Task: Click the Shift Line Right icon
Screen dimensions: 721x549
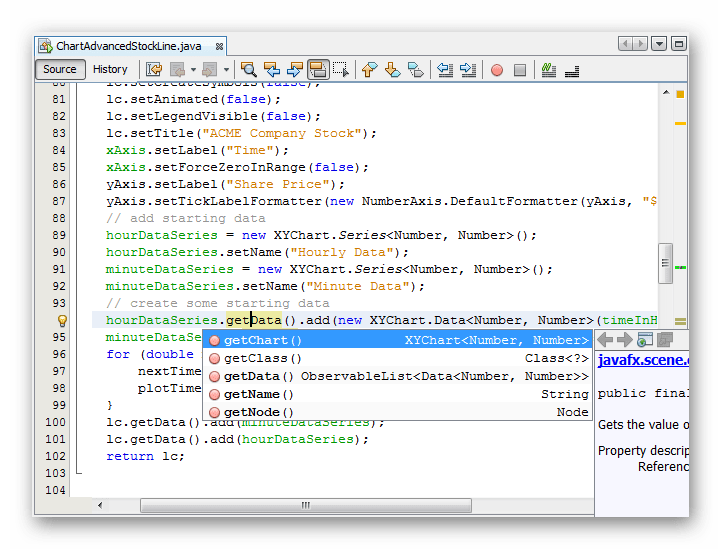Action: click(468, 70)
